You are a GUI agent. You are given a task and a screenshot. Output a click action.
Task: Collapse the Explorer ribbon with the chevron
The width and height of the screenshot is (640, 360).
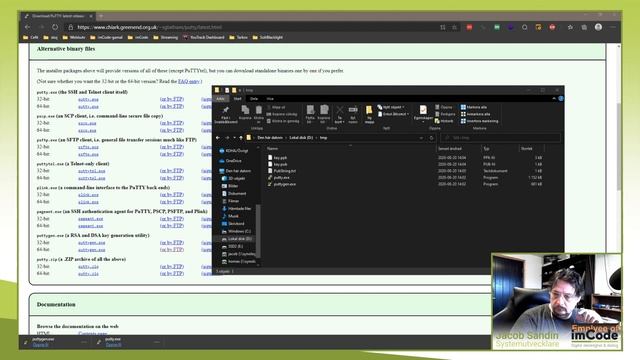(x=554, y=99)
